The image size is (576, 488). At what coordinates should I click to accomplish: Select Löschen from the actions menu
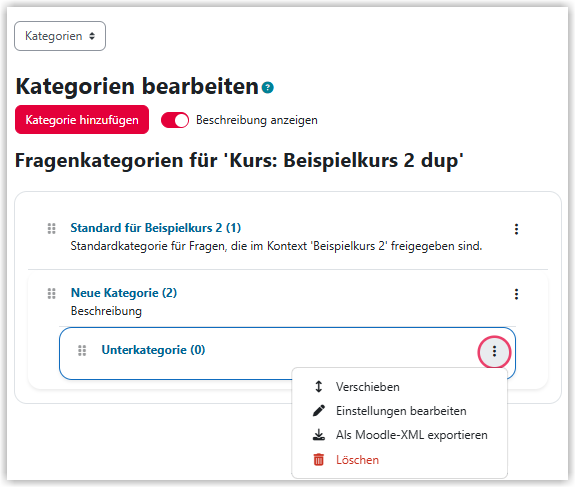click(399, 460)
